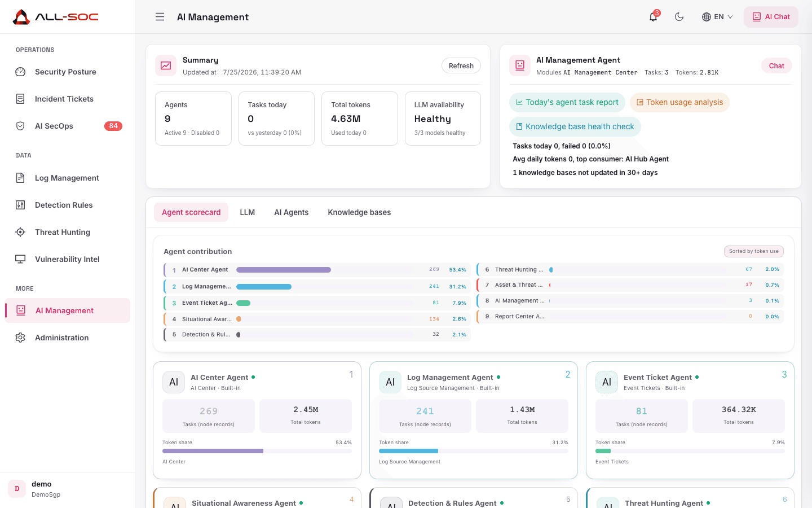Click the Agents count card
The height and width of the screenshot is (508, 812).
[x=193, y=119]
